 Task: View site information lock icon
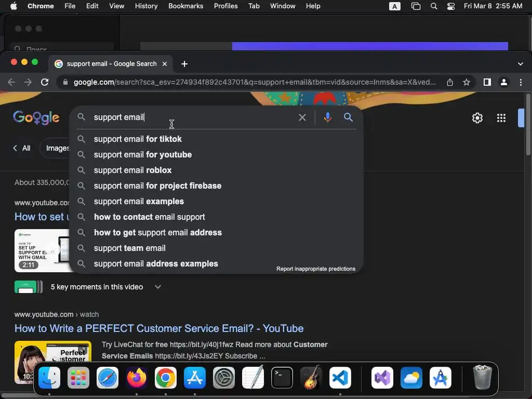[65, 82]
